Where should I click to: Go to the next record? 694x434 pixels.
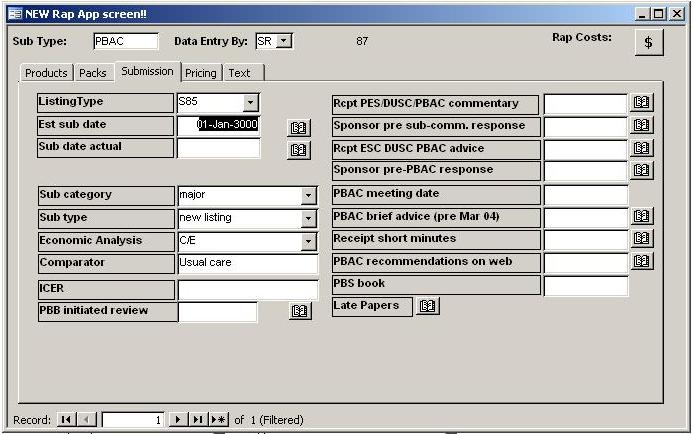click(x=178, y=420)
